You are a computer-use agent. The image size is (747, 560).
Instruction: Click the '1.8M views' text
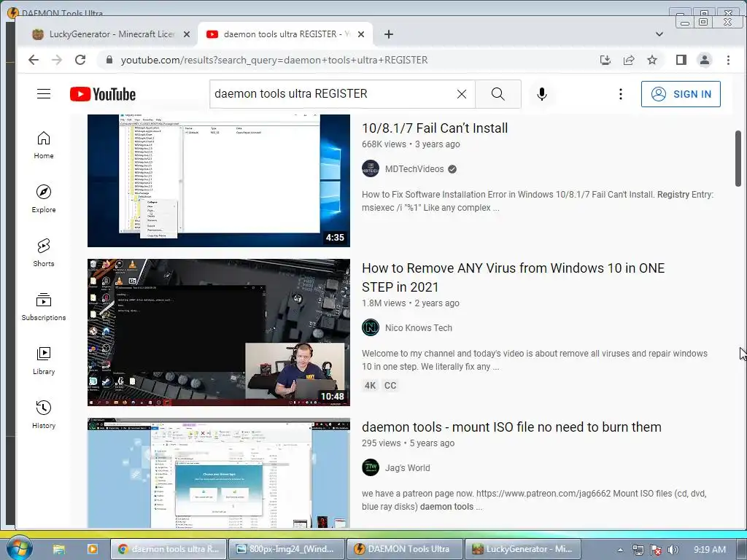[x=384, y=303]
